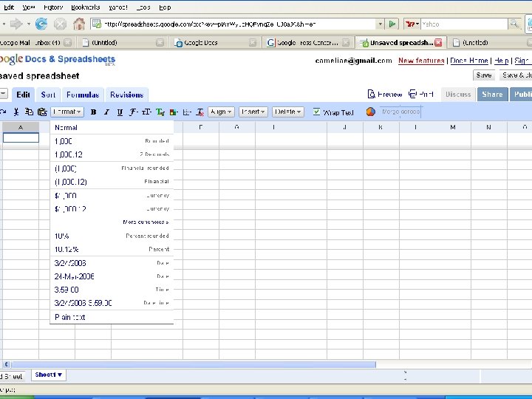
Task: Open the Delete dropdown
Action: click(287, 112)
